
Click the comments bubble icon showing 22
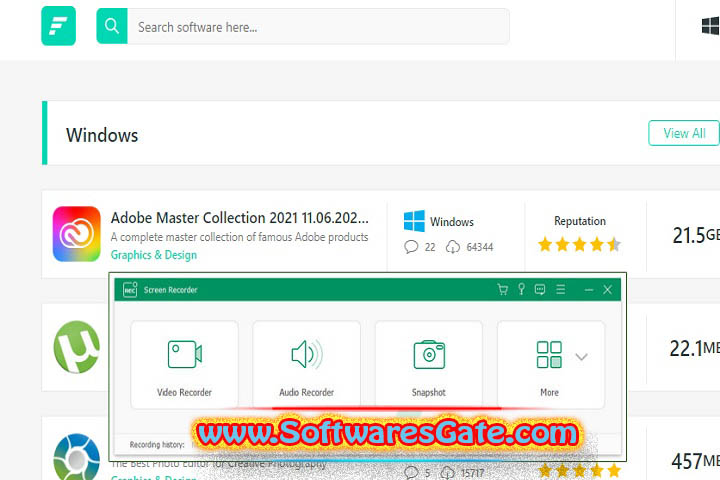coord(411,247)
